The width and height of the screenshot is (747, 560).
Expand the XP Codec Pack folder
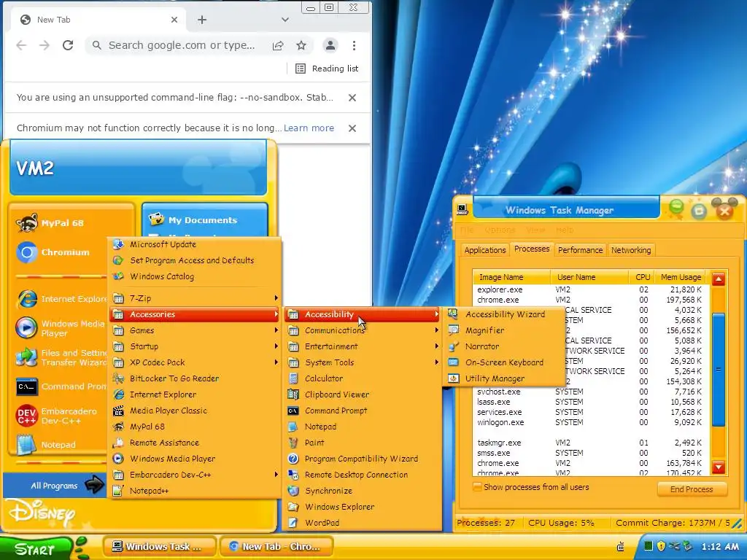[x=194, y=362]
